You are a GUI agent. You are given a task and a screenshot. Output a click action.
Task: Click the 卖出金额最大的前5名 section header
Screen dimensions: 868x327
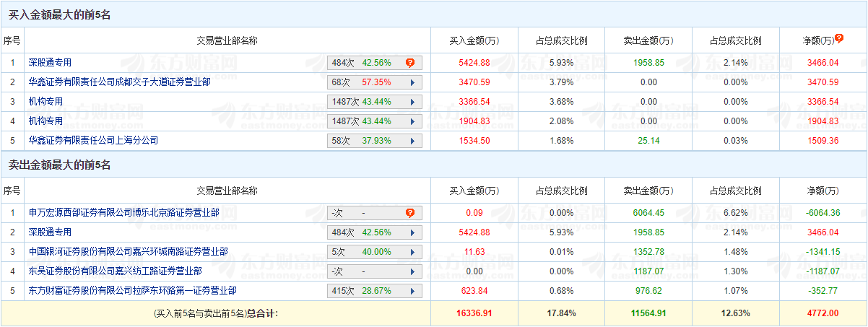[59, 165]
